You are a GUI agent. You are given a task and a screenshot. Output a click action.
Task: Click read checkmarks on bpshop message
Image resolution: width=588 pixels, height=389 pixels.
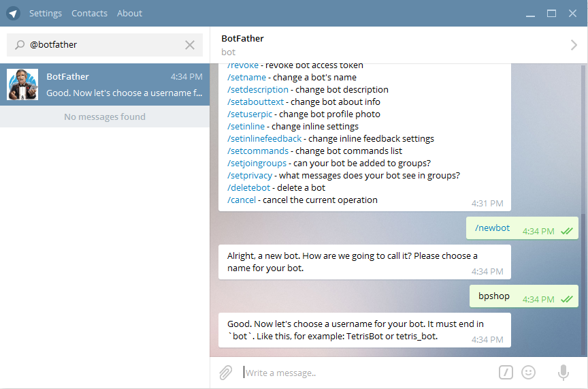click(x=567, y=299)
